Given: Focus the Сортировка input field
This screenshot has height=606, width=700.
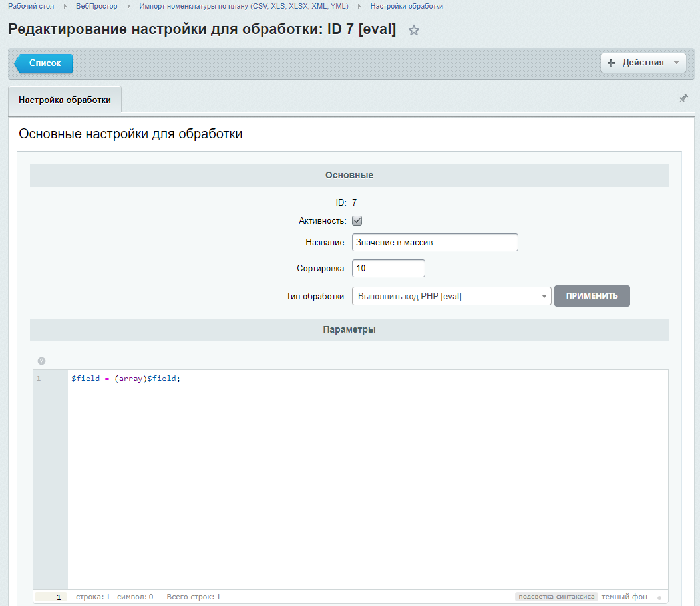Looking at the screenshot, I should click(389, 269).
